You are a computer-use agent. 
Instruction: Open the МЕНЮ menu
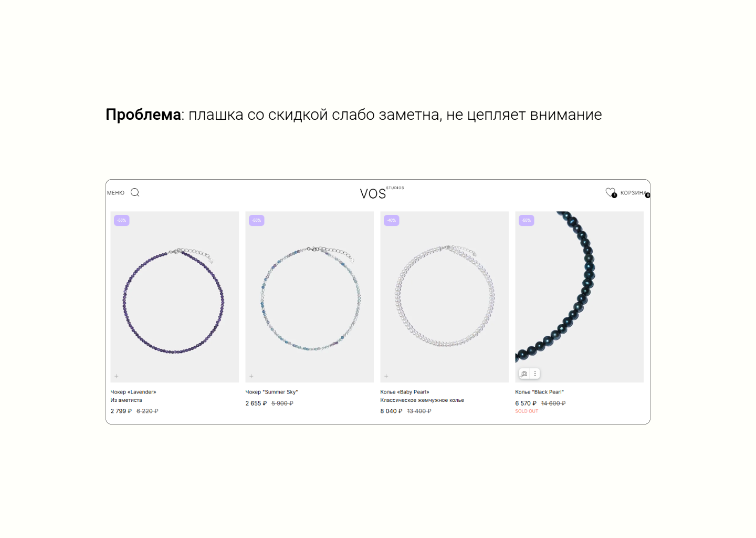coord(115,193)
